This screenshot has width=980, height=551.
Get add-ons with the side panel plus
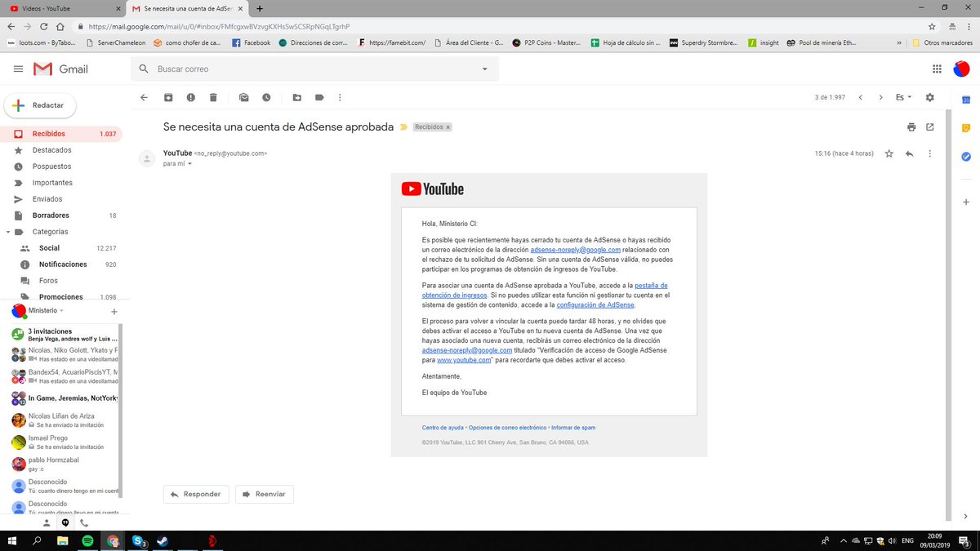click(965, 201)
